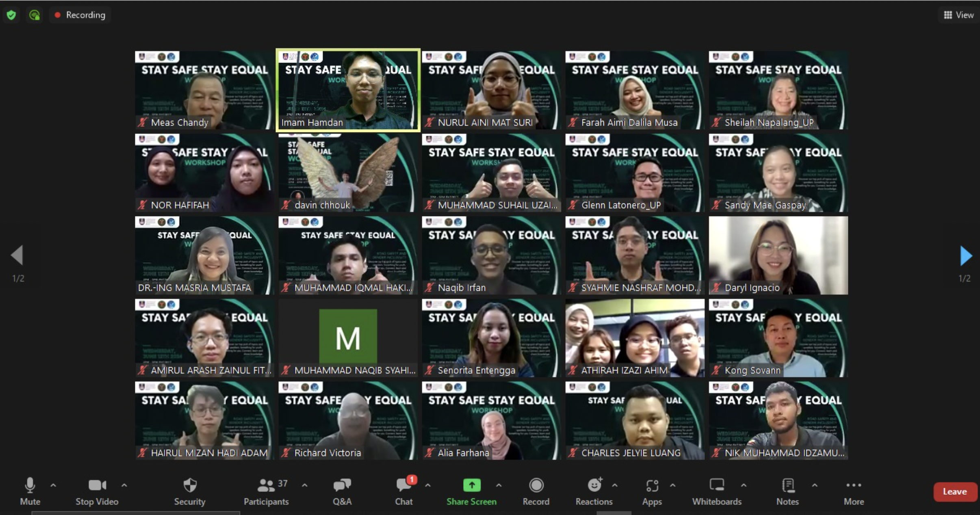Select Daryl Ignacio's video thumbnail
980x515 pixels.
778,255
